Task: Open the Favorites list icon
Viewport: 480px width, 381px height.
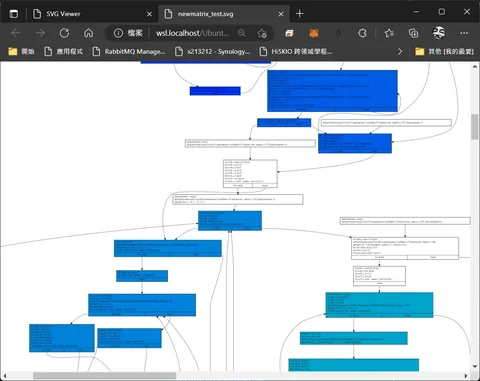Action: [x=389, y=33]
